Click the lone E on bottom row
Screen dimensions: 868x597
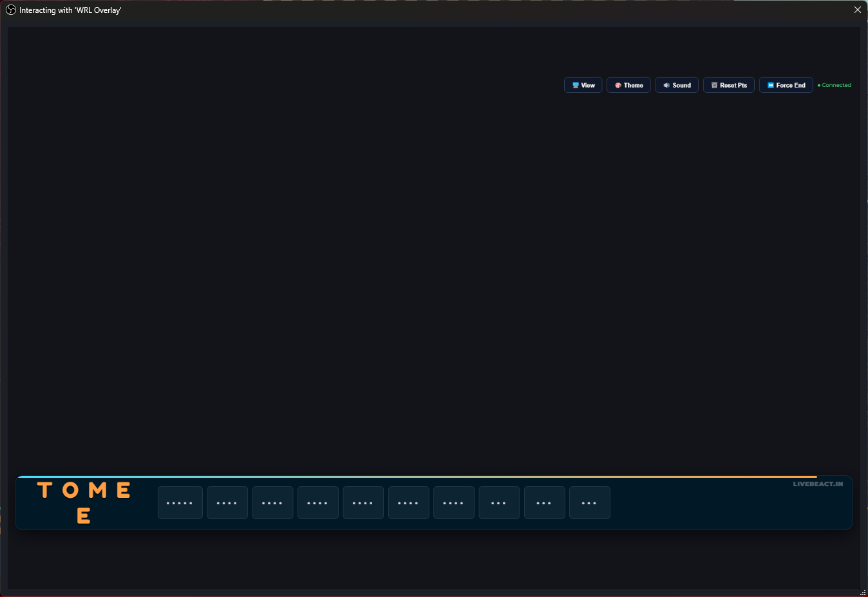(84, 516)
